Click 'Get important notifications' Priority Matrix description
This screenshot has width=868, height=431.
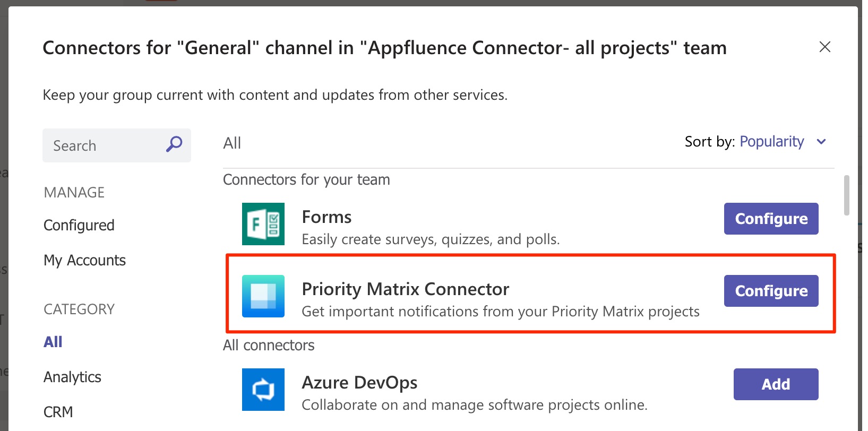[501, 312]
